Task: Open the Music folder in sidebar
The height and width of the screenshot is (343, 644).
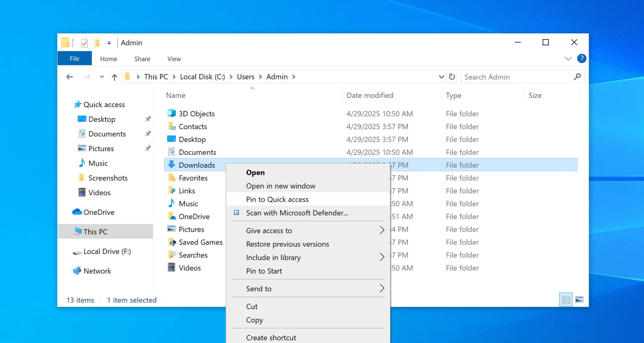Action: (98, 163)
